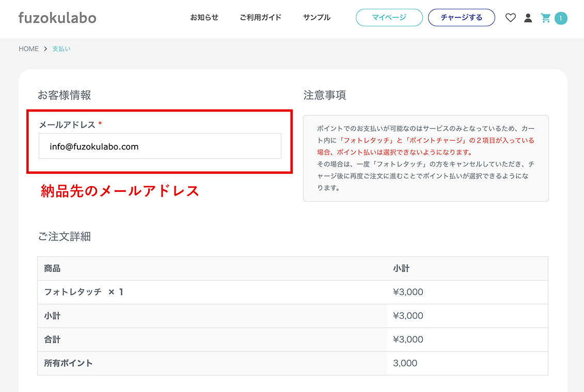584x392 pixels.
Task: Click the 支払い breadcrumb item
Action: 61,49
